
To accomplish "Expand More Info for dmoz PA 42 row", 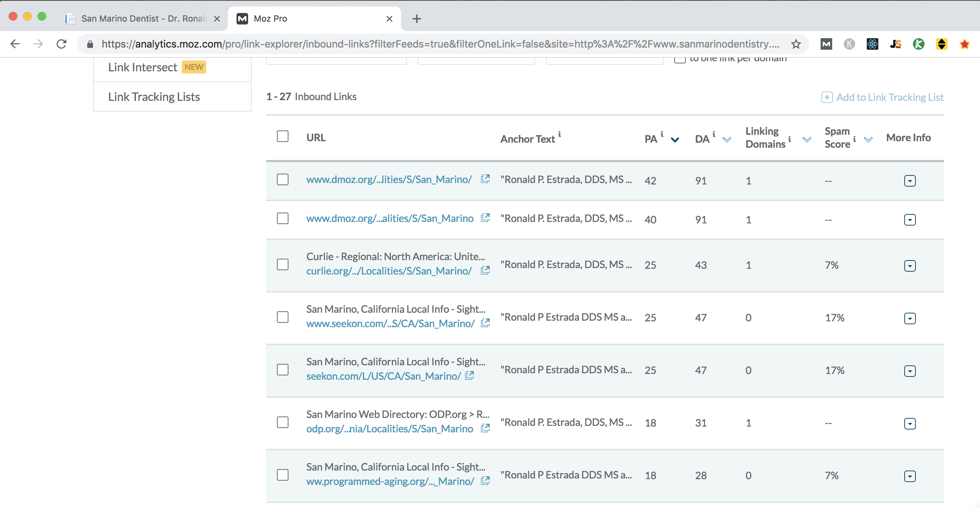I will coord(910,181).
